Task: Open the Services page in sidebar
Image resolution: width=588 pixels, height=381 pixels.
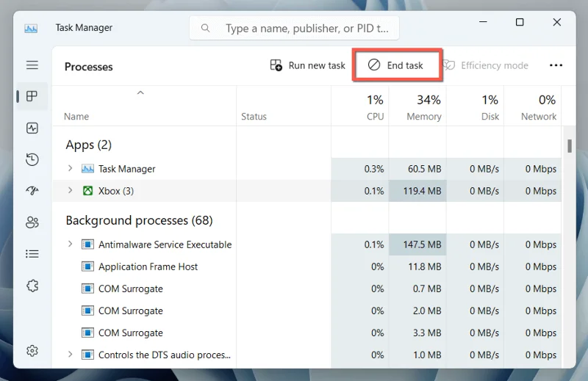Action: pos(32,286)
